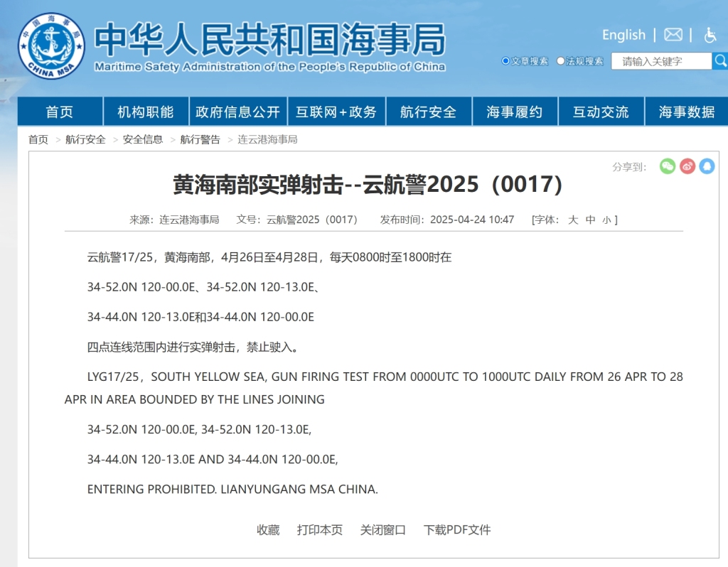Image resolution: width=728 pixels, height=567 pixels.
Task: Share article via blue QQ icon
Action: [706, 166]
